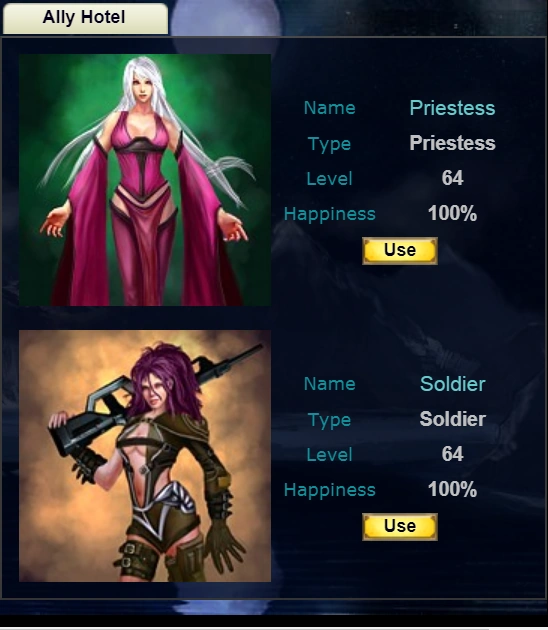Click the Soldier level value 64
Image resolution: width=548 pixels, height=630 pixels.
pyautogui.click(x=452, y=454)
